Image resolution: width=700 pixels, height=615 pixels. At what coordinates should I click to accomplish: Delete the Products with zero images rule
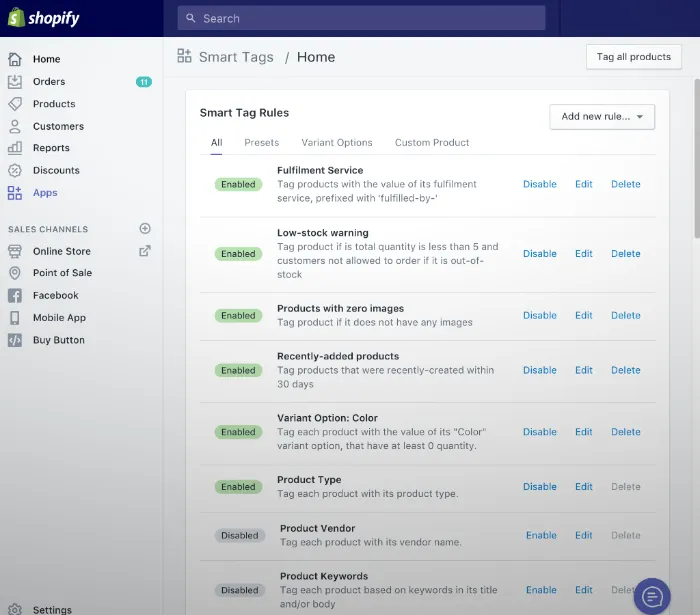tap(625, 315)
